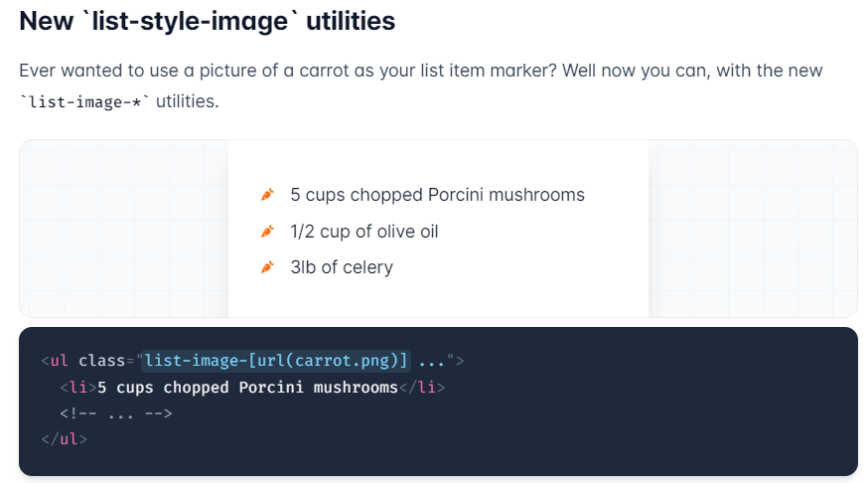Click the "New list-style-image utilities" heading
The width and height of the screenshot is (868, 483).
pyautogui.click(x=207, y=22)
